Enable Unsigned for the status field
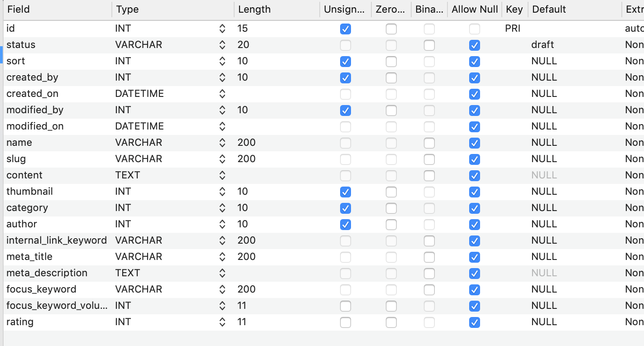Viewport: 644px width, 346px height. pyautogui.click(x=345, y=45)
